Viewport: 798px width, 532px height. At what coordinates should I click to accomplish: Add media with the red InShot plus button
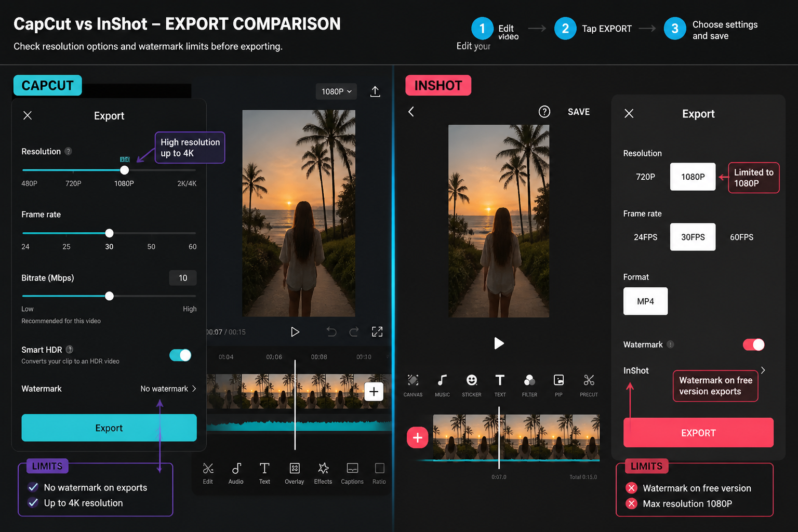point(418,437)
